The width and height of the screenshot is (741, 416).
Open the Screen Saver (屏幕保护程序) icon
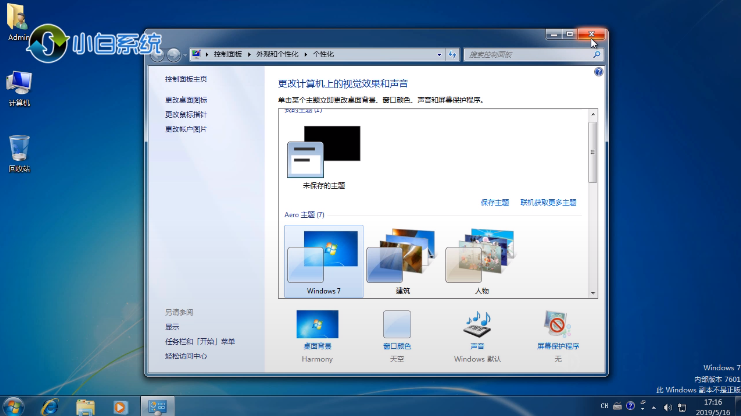tap(557, 324)
